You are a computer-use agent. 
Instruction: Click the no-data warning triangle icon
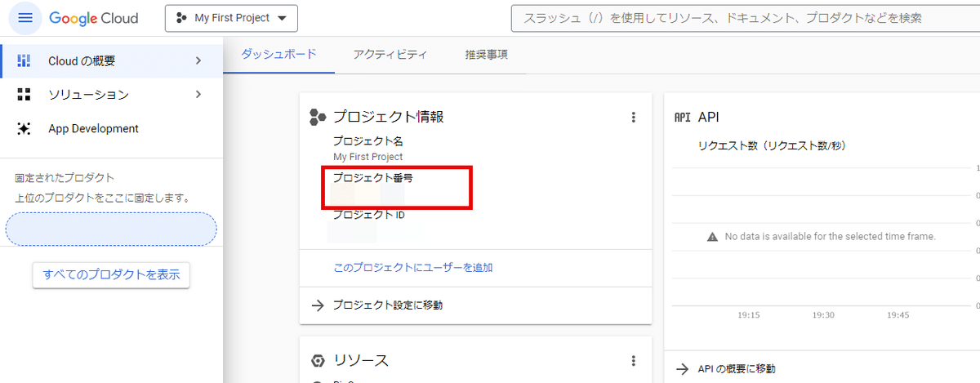[712, 237]
